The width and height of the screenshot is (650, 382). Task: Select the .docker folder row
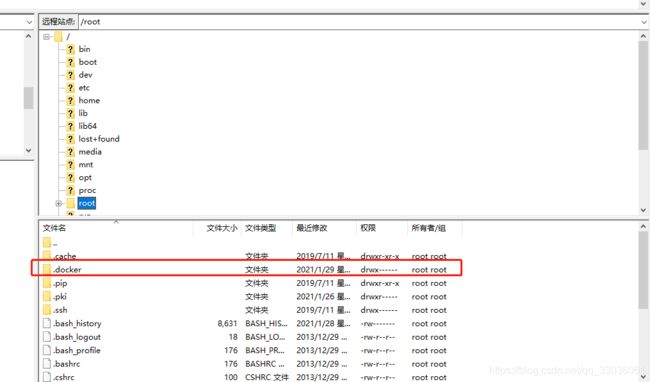pyautogui.click(x=251, y=270)
